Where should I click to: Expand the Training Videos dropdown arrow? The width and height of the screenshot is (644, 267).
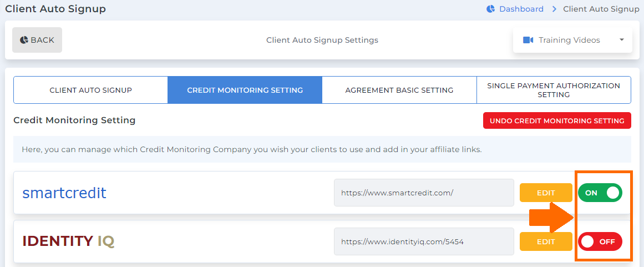pos(621,40)
